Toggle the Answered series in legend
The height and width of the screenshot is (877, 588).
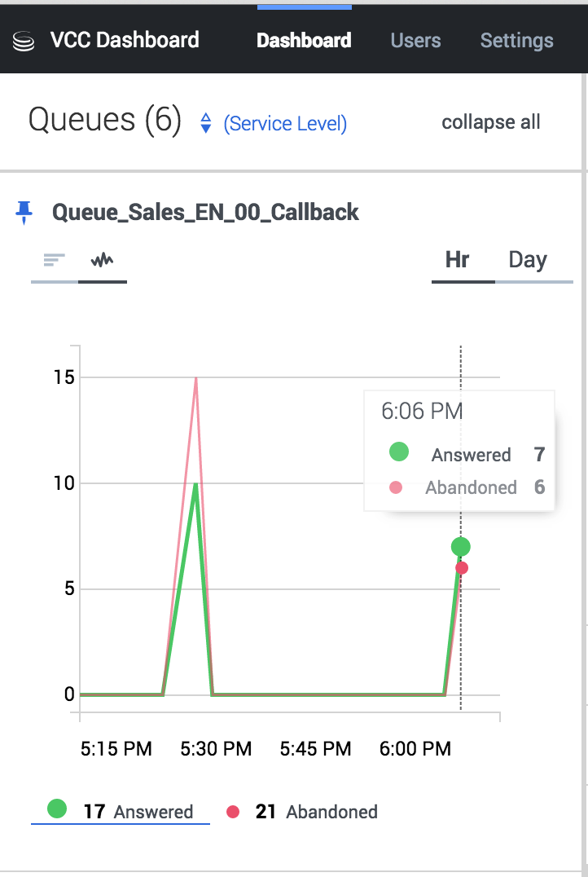[120, 811]
